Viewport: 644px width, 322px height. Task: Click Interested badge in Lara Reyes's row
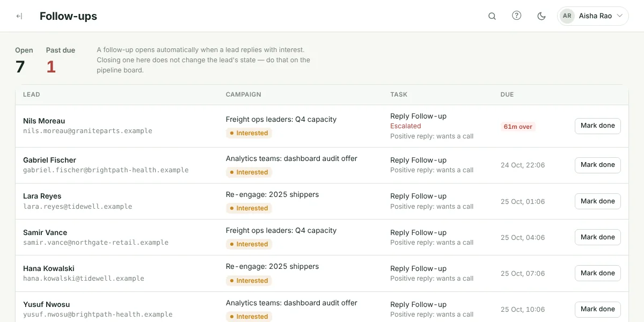tap(249, 208)
